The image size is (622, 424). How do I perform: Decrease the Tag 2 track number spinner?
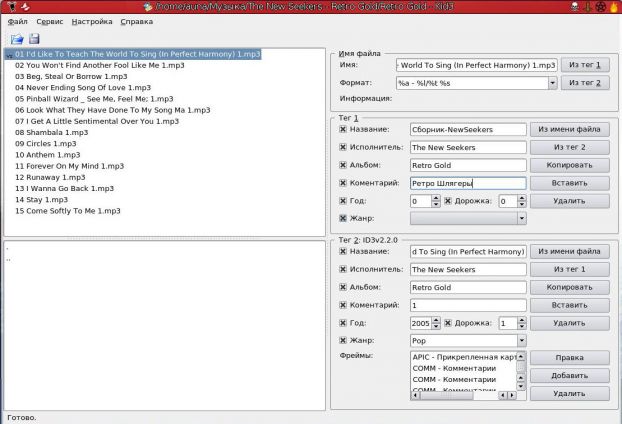[522, 326]
